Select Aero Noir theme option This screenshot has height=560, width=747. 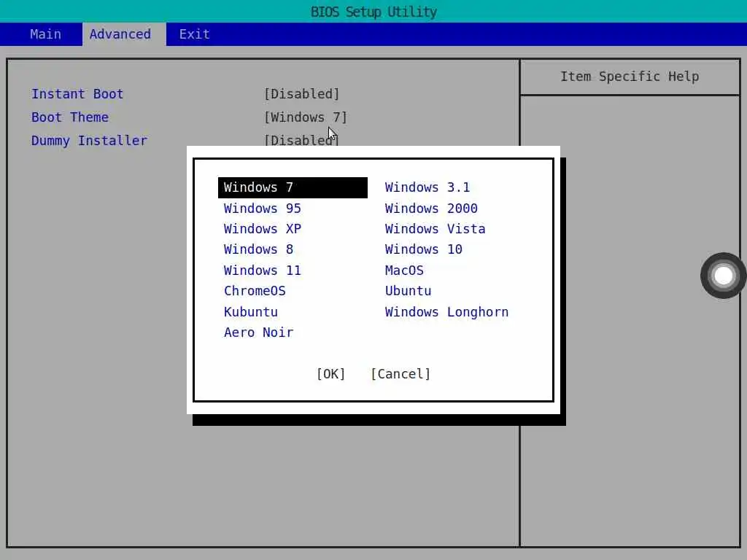pos(259,332)
